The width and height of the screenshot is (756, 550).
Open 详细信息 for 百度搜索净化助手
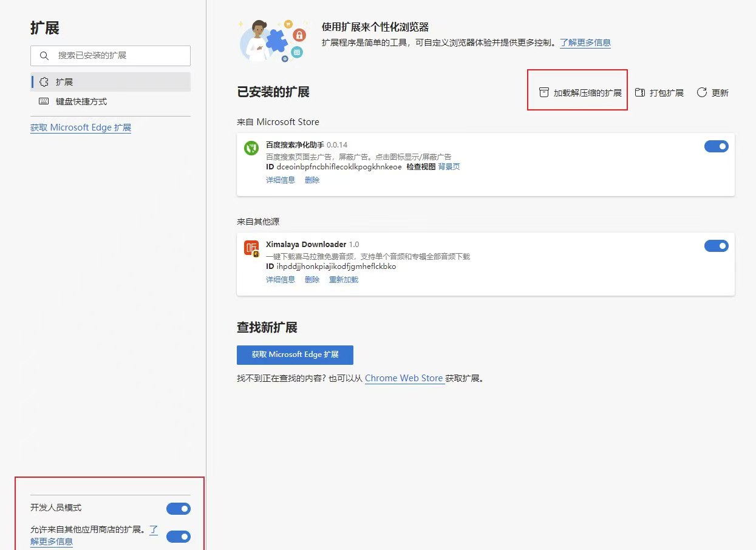pyautogui.click(x=281, y=180)
